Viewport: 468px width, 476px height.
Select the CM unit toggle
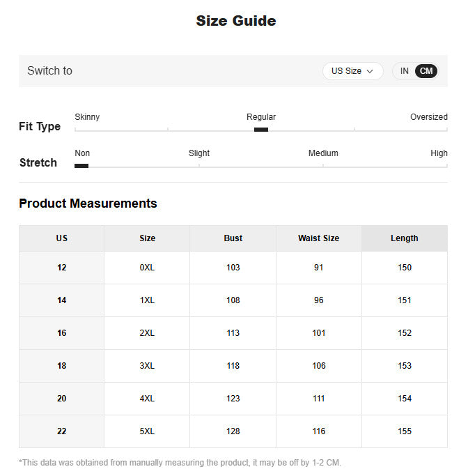coord(426,71)
